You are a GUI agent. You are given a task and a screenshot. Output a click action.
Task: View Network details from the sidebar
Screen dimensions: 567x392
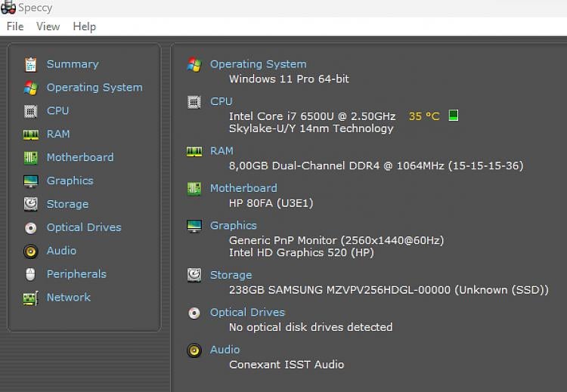point(69,298)
